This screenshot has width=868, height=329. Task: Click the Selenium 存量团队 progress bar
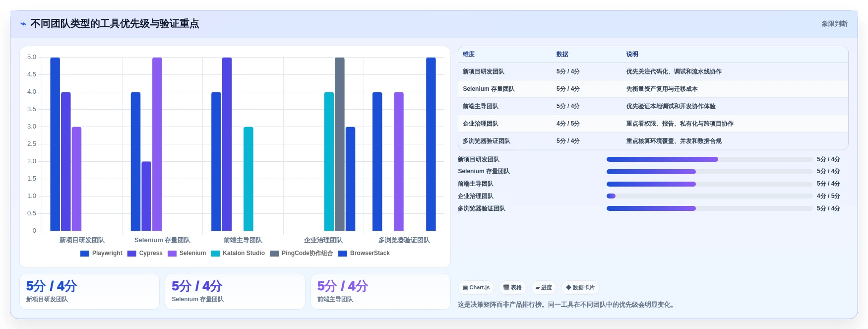pos(709,172)
